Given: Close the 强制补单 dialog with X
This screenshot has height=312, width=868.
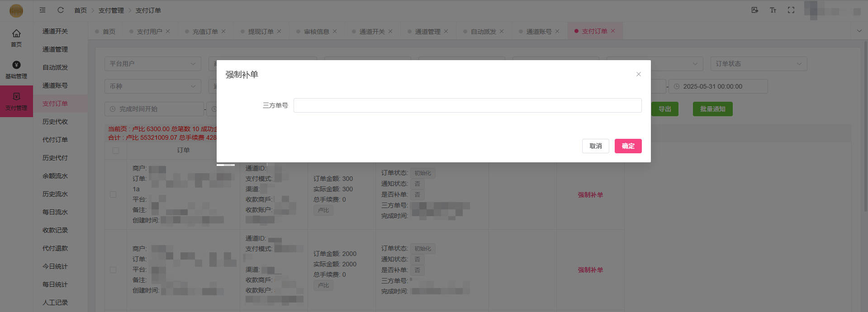Looking at the screenshot, I should (638, 74).
